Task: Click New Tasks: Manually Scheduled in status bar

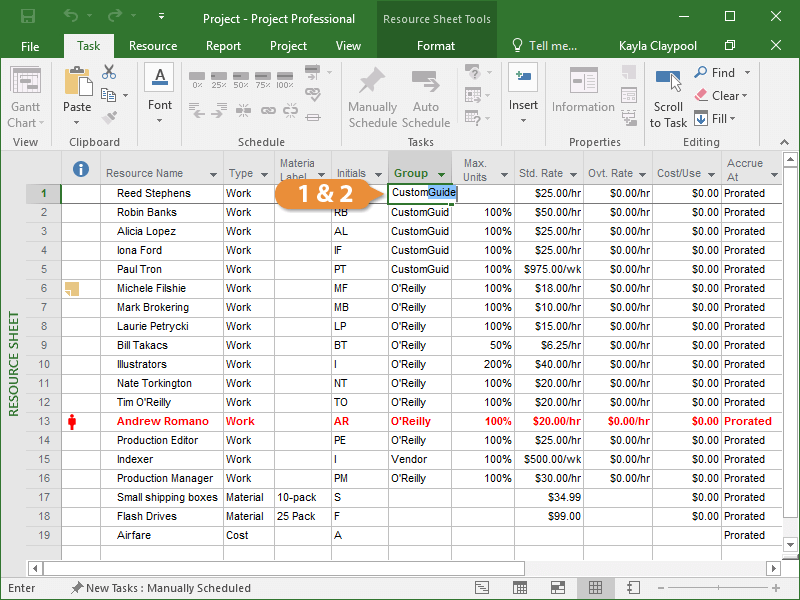Action: pos(167,588)
